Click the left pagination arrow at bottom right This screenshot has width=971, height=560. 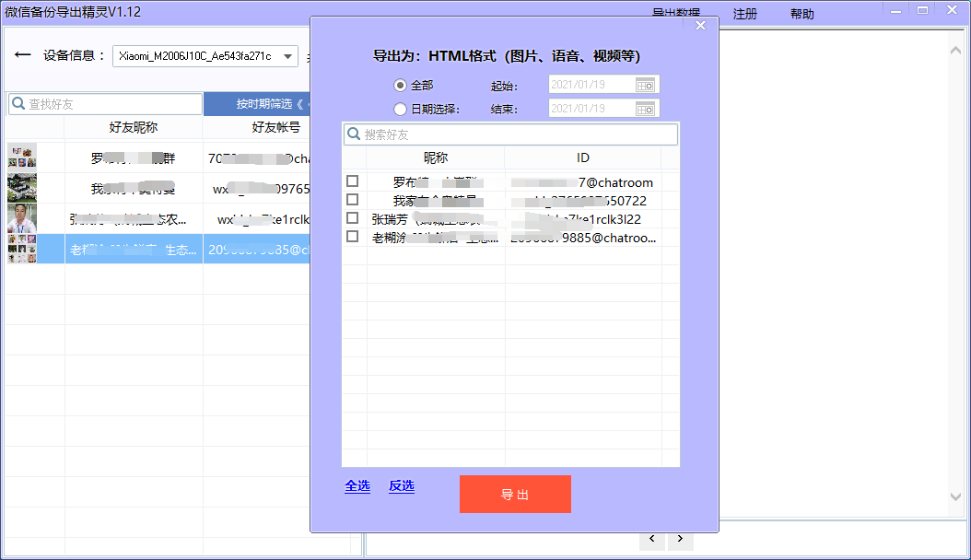click(x=652, y=538)
